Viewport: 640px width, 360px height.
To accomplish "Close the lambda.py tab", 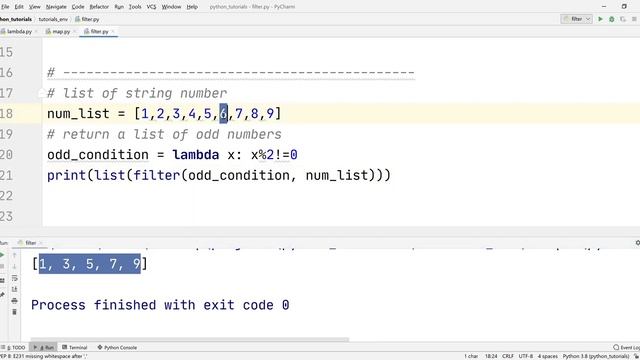I will click(x=36, y=31).
